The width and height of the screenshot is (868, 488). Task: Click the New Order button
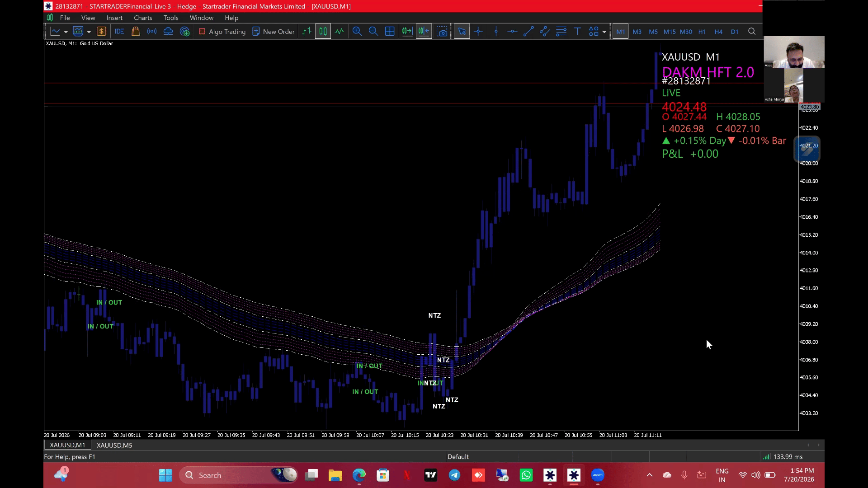coord(274,32)
